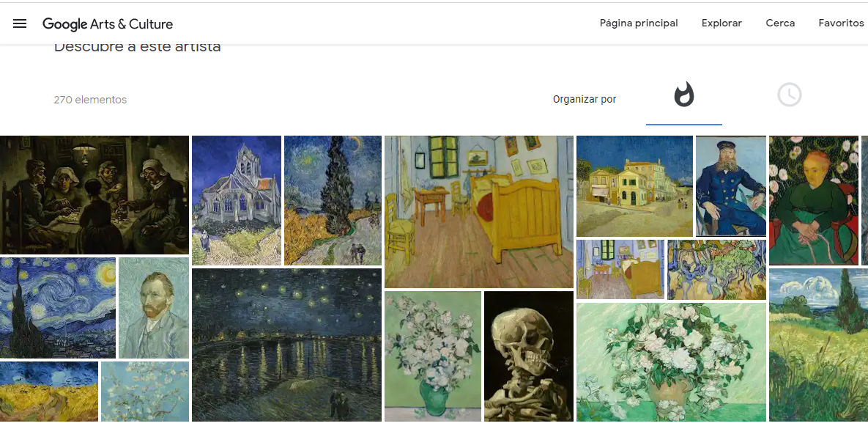868x448 pixels.
Task: Open La Berceuse woman in green portrait
Action: (813, 200)
